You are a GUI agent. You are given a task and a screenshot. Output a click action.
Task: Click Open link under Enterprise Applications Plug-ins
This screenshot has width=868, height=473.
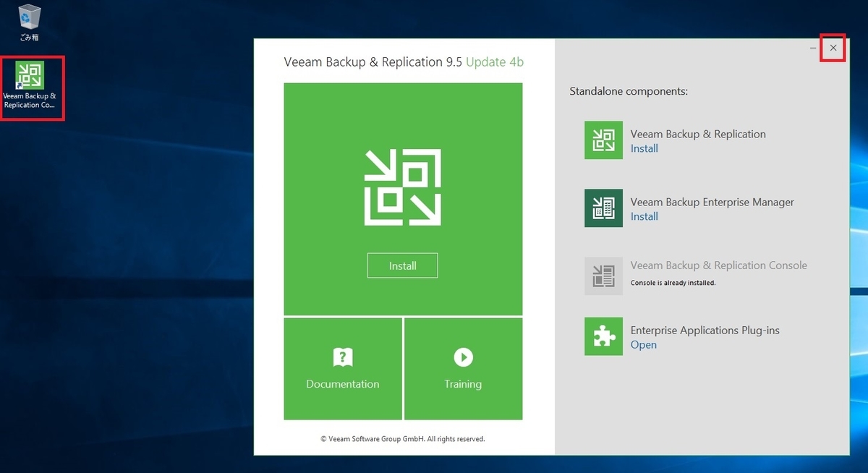tap(644, 345)
